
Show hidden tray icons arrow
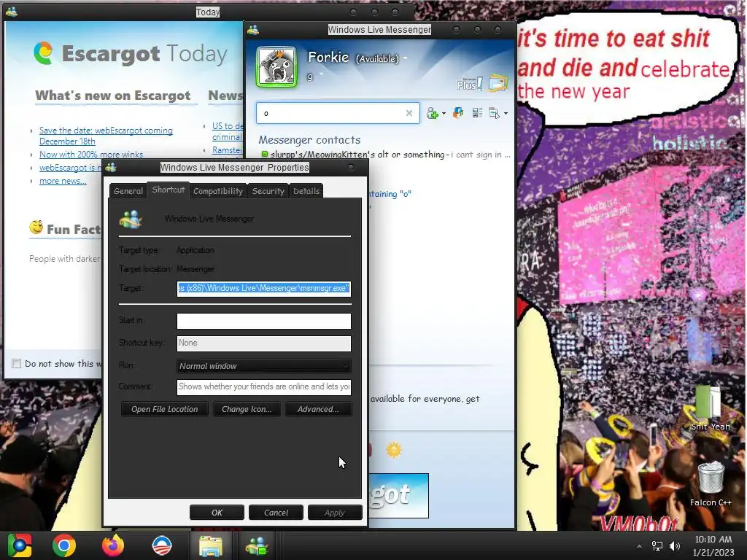(x=639, y=546)
